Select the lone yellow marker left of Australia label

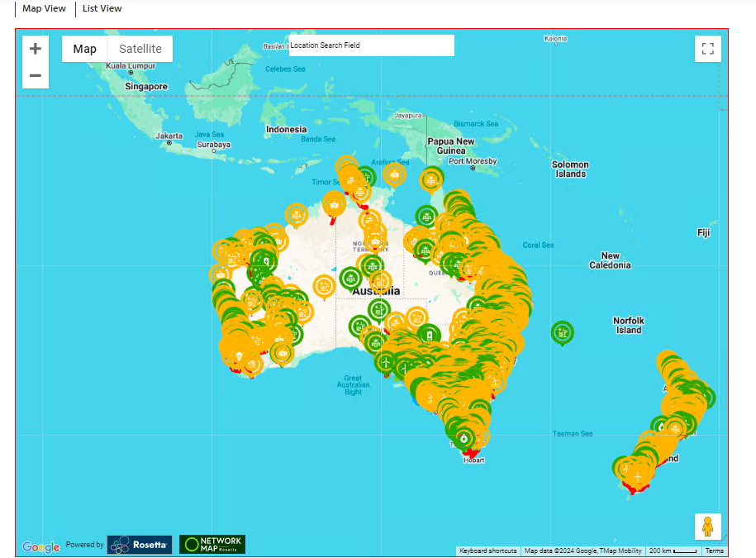(324, 286)
